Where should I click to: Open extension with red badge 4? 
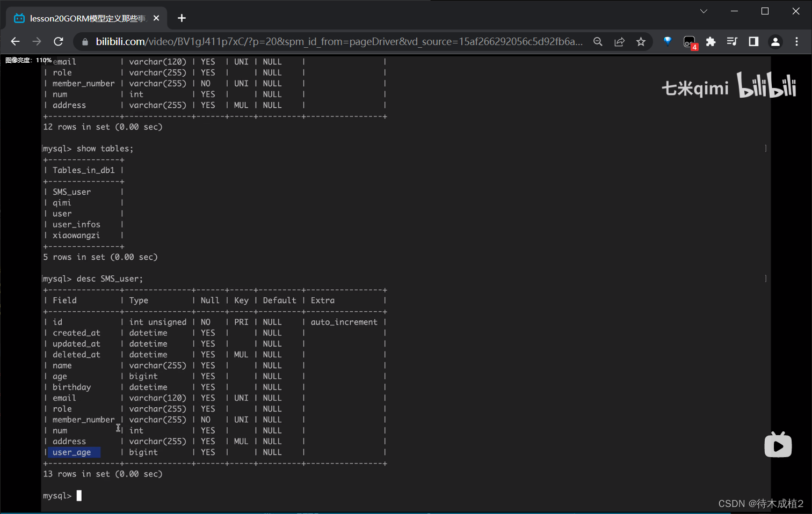690,42
